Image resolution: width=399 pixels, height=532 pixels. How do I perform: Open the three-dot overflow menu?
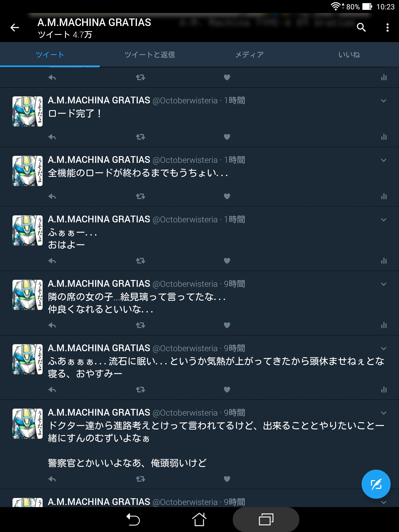point(387,28)
